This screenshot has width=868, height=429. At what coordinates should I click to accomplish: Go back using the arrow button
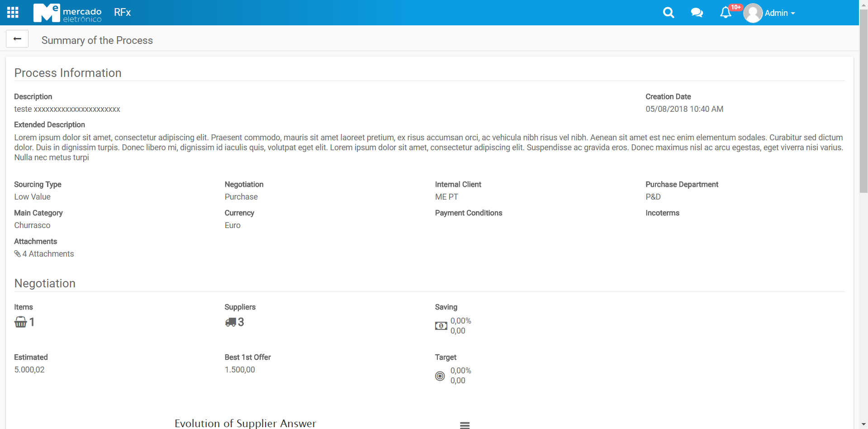coord(17,39)
